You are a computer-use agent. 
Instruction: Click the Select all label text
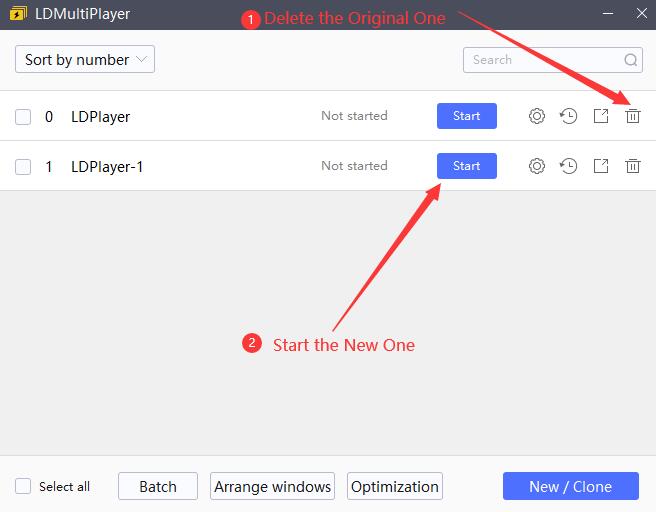point(64,487)
